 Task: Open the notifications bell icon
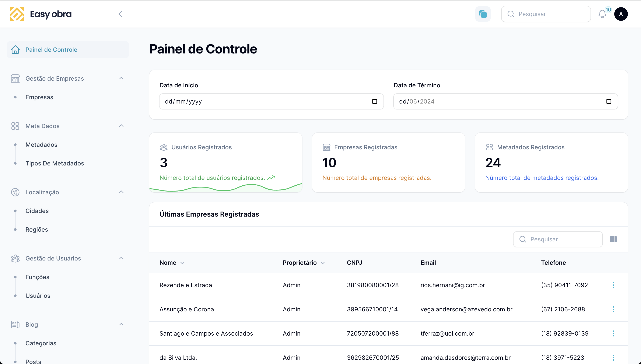(x=602, y=14)
